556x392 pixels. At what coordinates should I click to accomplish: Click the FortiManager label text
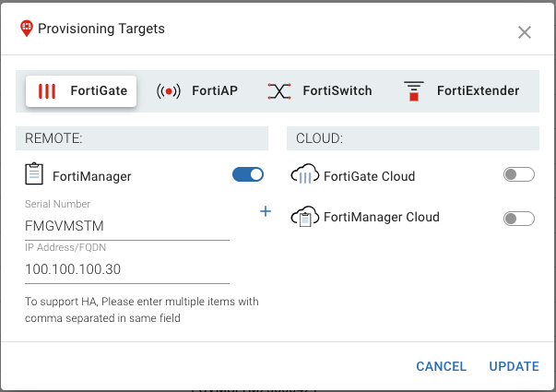click(92, 176)
